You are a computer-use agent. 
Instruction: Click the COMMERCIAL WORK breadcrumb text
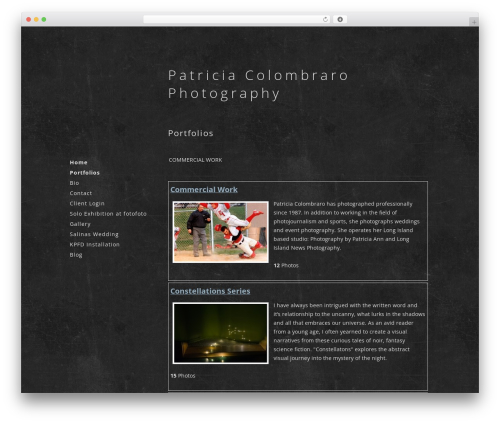195,160
